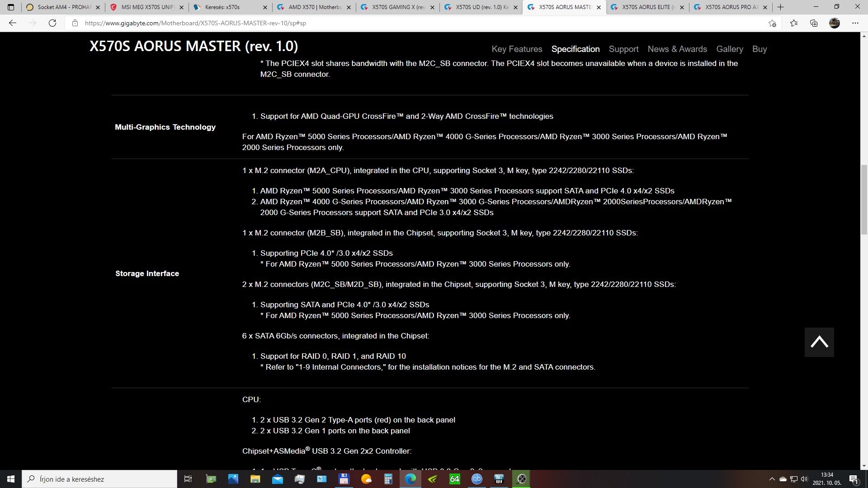Open the clock and date flyout
This screenshot has width=868, height=488.
pyautogui.click(x=827, y=479)
